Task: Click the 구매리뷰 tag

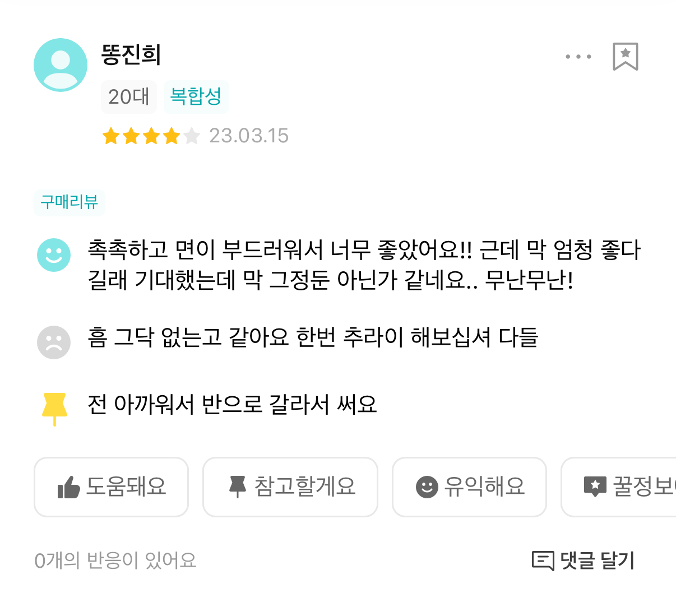Action: point(70,202)
